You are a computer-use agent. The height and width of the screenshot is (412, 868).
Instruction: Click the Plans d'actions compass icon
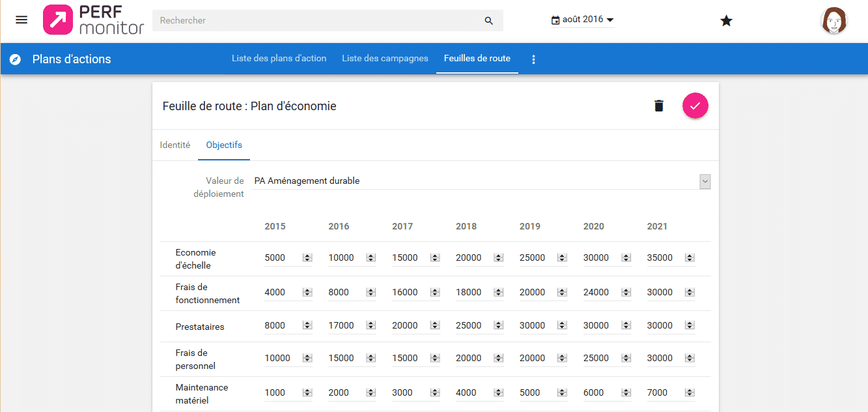point(16,59)
